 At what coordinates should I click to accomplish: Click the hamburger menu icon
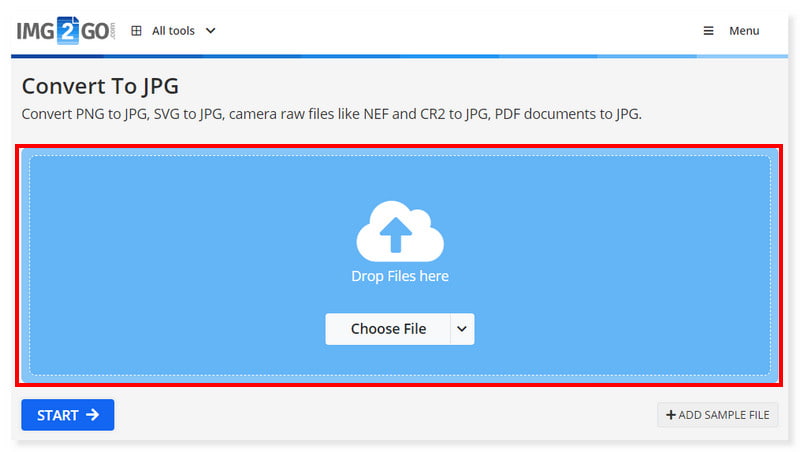[x=708, y=31]
